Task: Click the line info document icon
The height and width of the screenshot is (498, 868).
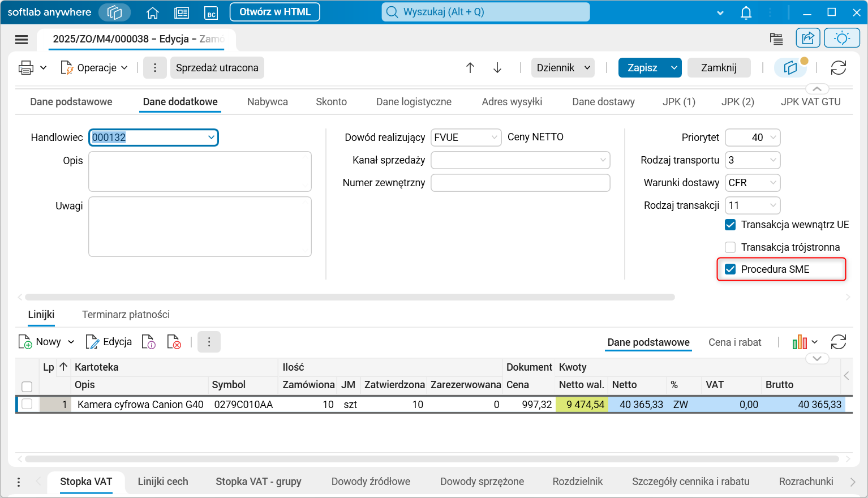Action: pyautogui.click(x=149, y=342)
